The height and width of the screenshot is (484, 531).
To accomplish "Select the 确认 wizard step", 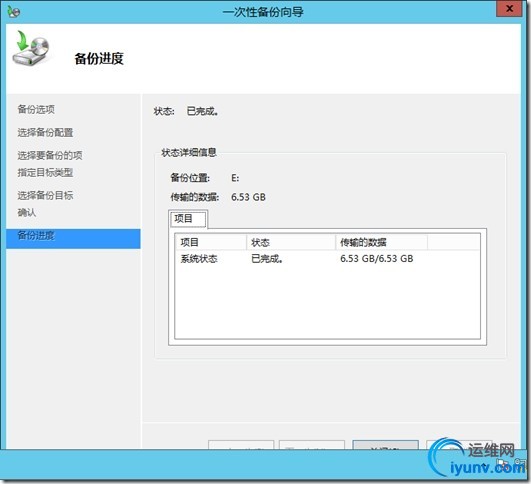I will pos(27,212).
